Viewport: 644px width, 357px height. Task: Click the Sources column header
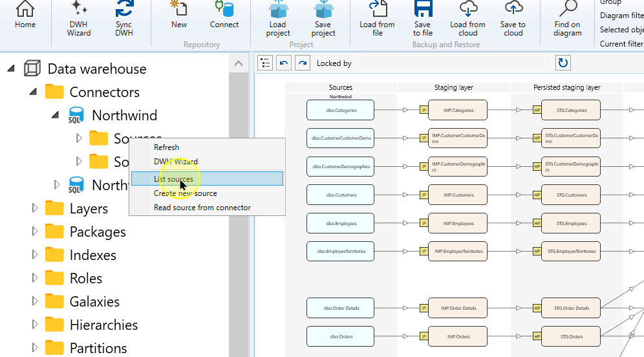[x=341, y=87]
